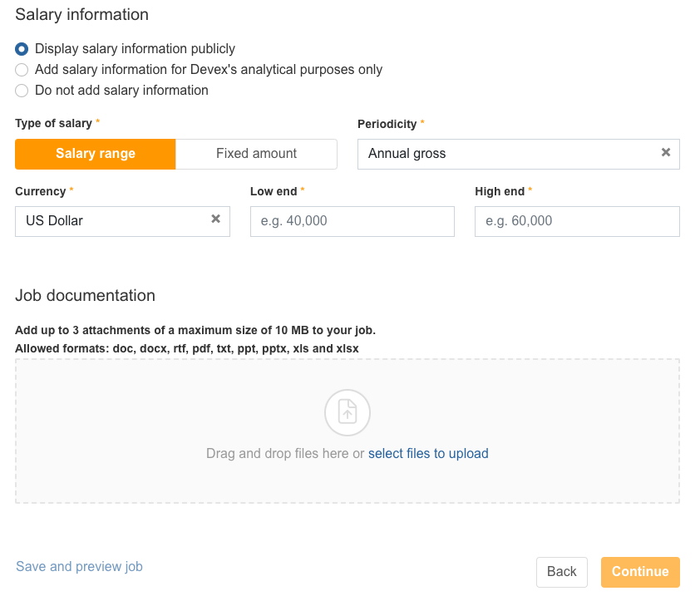Click the Continue button
The height and width of the screenshot is (596, 700).
pos(640,572)
